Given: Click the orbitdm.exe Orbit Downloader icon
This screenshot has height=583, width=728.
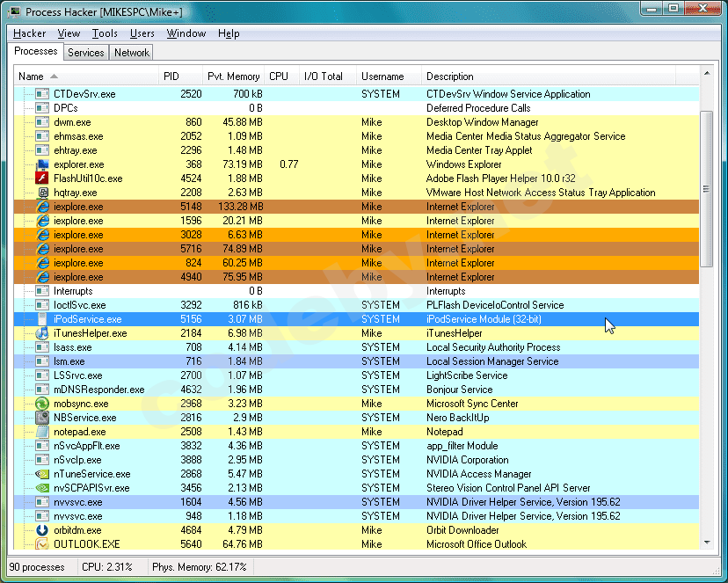Looking at the screenshot, I should tap(42, 530).
